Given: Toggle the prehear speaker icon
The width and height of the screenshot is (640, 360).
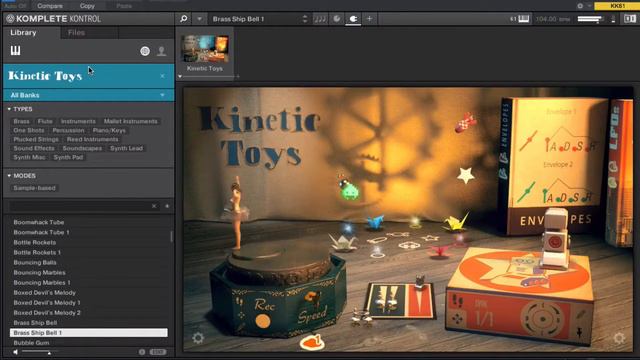Looking at the screenshot, I should click(15, 352).
